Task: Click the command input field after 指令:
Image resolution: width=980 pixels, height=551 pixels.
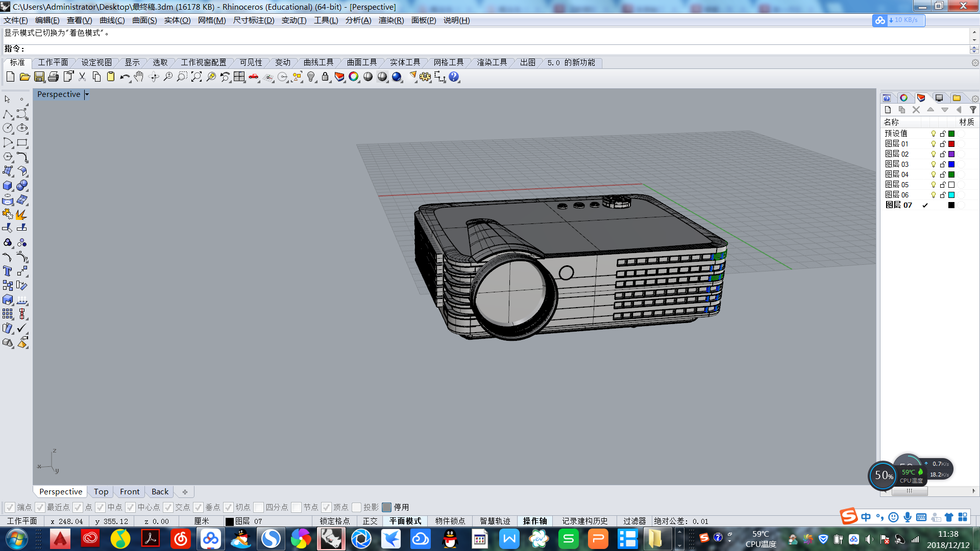Action: click(x=498, y=49)
